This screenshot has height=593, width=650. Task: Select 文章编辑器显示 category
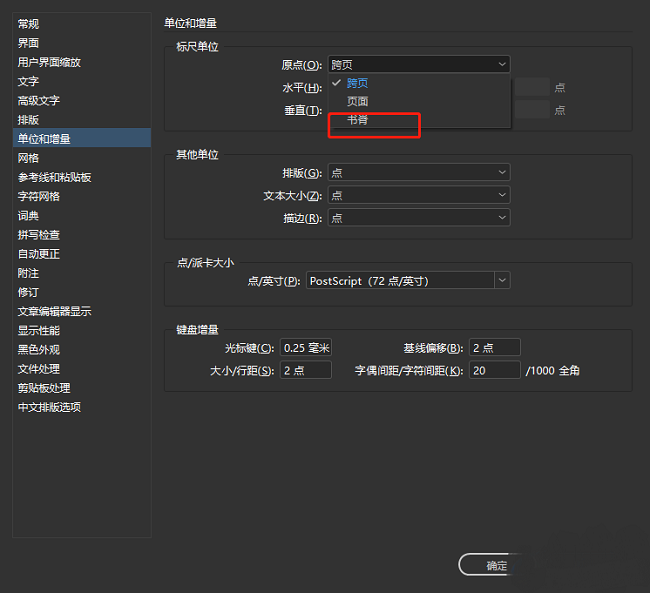tap(82, 311)
